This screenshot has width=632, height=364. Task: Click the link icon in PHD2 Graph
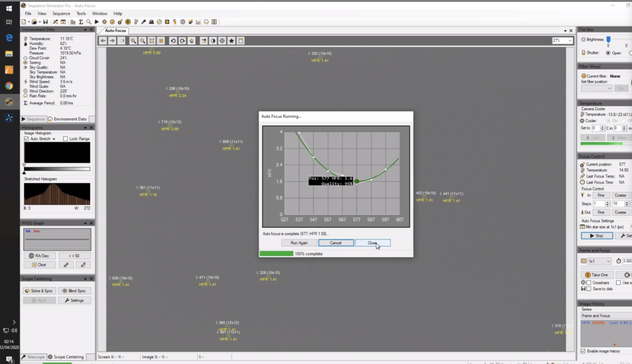[66, 265]
